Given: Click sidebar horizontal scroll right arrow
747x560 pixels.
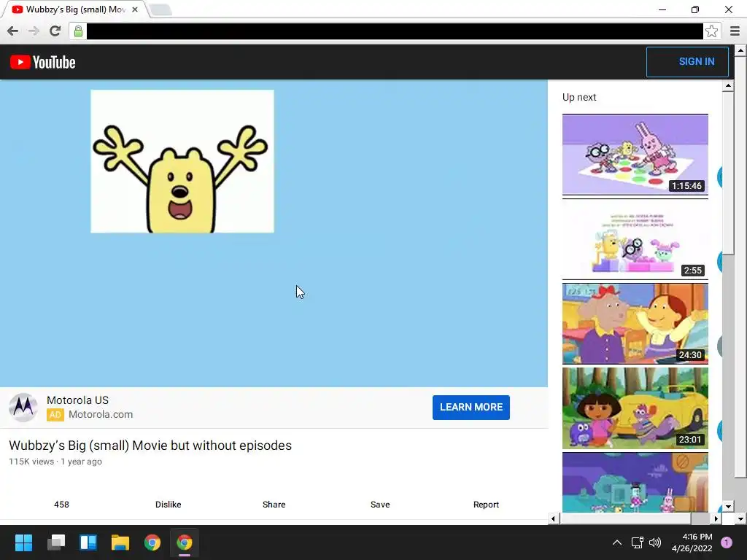Looking at the screenshot, I should [716, 518].
